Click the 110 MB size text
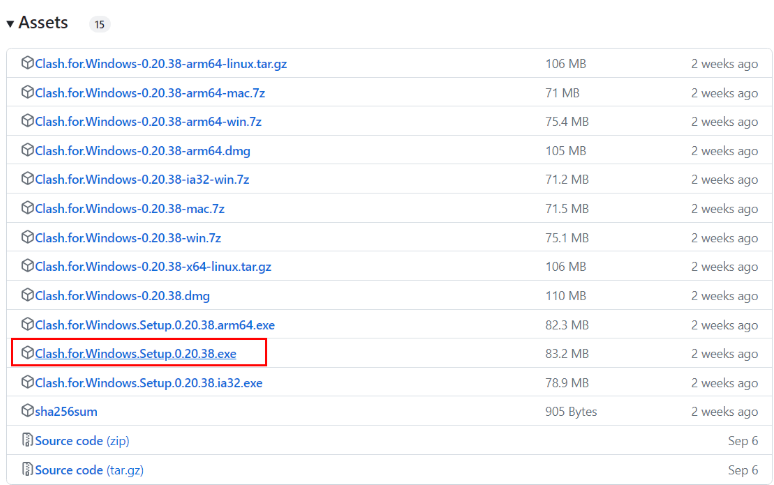Image resolution: width=774 pixels, height=485 pixels. coord(566,296)
